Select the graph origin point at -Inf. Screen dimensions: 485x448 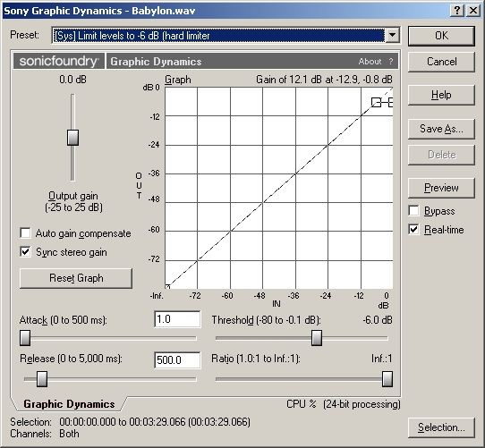167,287
